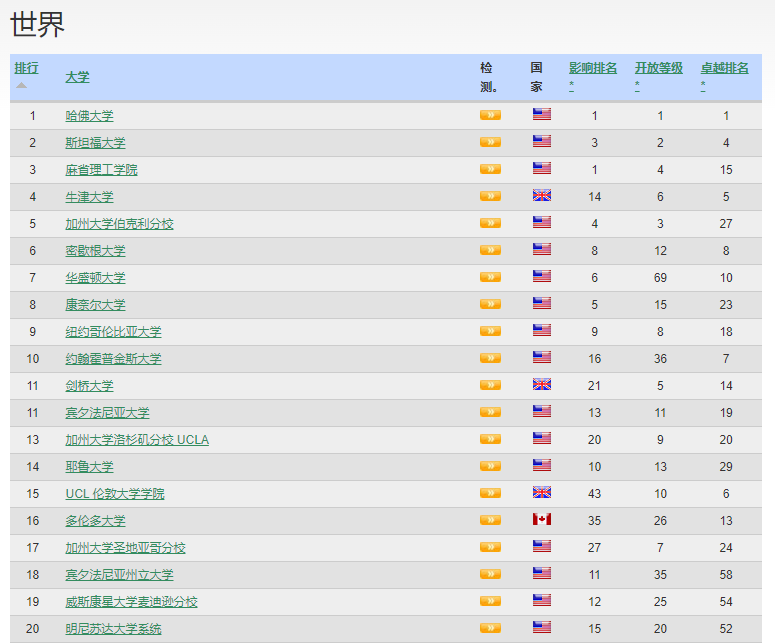
Task: Click the orange detail button for 哈佛大学
Action: (x=490, y=115)
